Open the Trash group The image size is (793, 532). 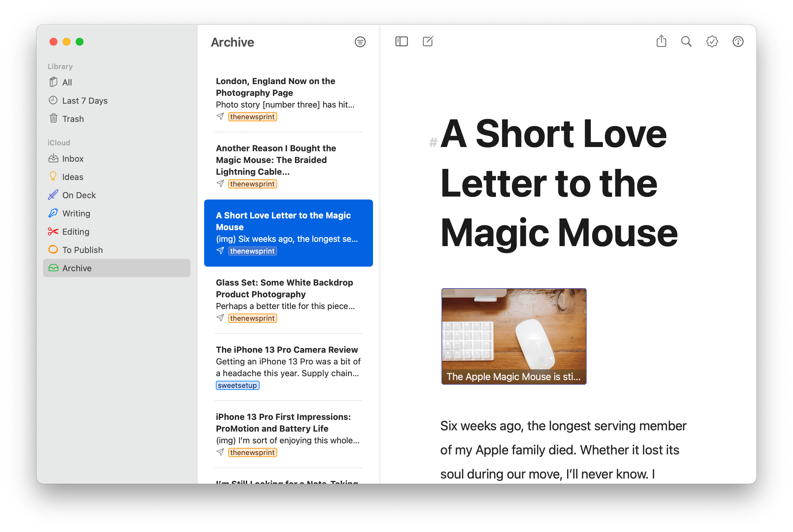(117, 119)
